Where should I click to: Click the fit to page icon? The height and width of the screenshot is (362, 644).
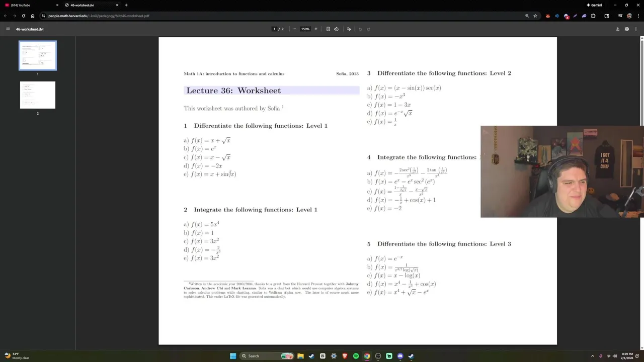tap(328, 29)
